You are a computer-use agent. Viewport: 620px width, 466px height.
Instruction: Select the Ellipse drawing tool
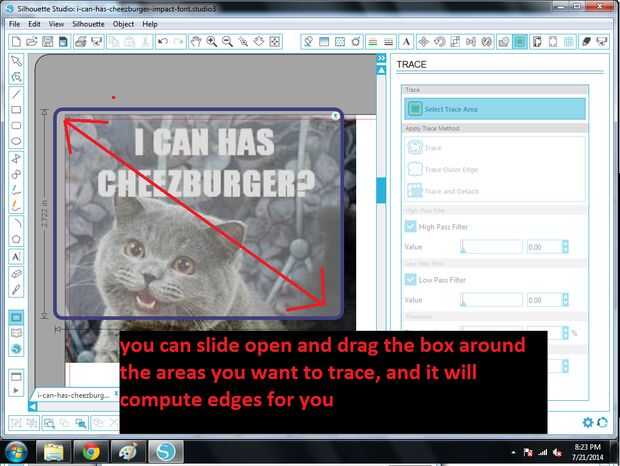[x=16, y=141]
